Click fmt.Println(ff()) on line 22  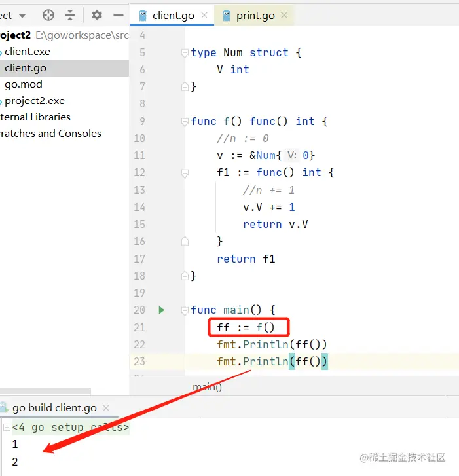coord(272,344)
